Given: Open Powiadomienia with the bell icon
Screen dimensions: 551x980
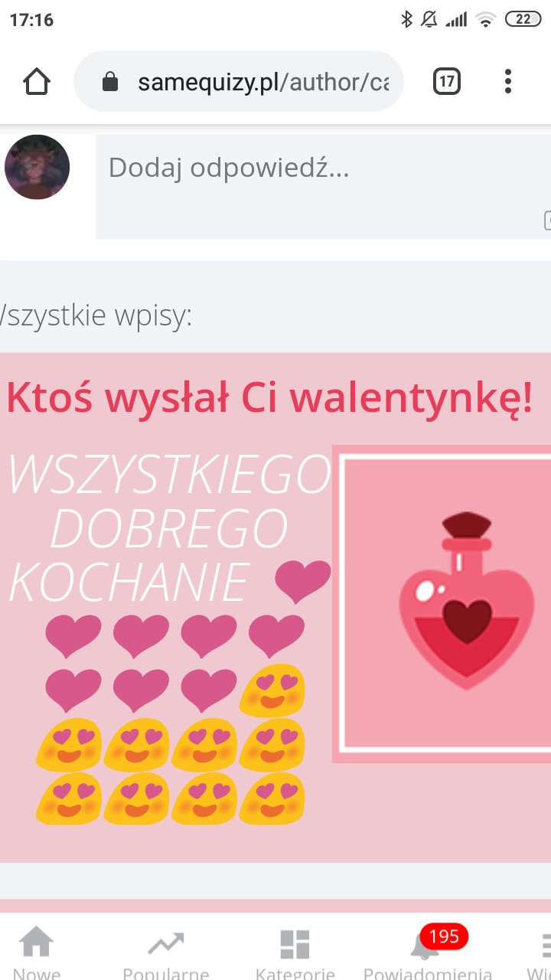Looking at the screenshot, I should 427,954.
